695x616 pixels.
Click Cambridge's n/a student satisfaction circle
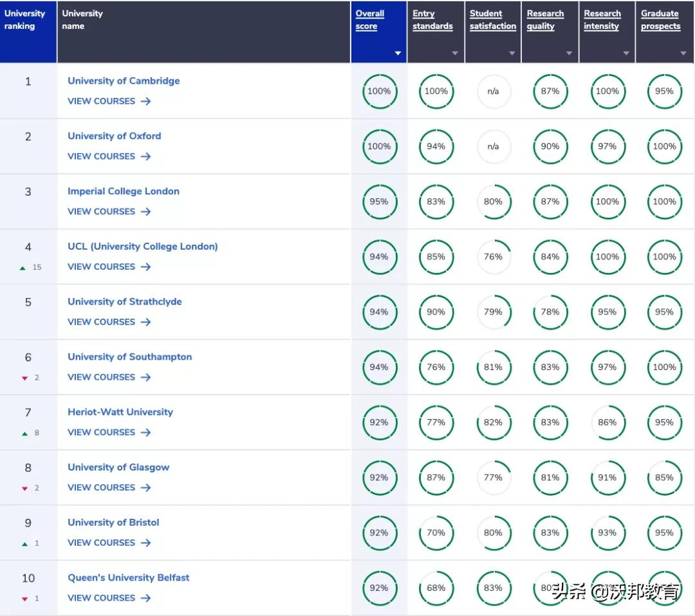coord(494,91)
